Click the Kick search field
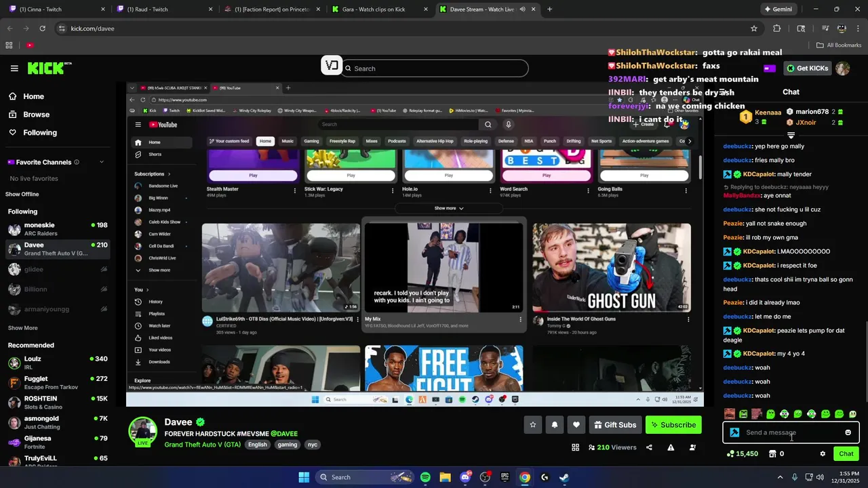 (x=434, y=68)
